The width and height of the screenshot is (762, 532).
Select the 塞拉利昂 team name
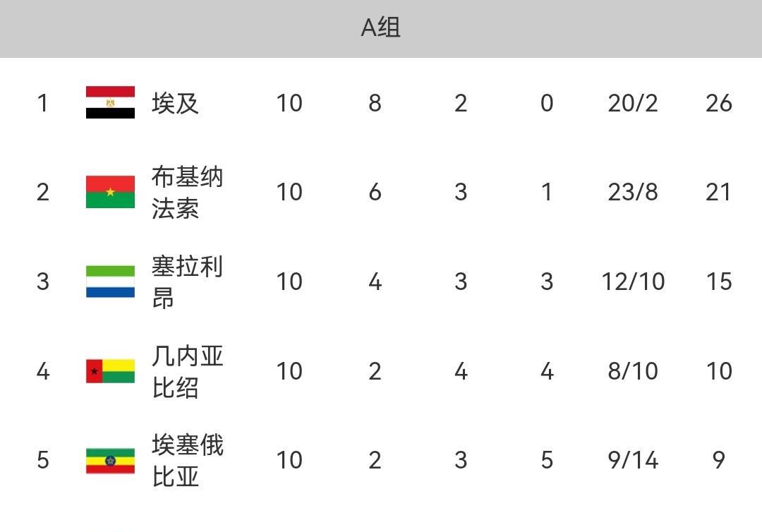(x=187, y=282)
